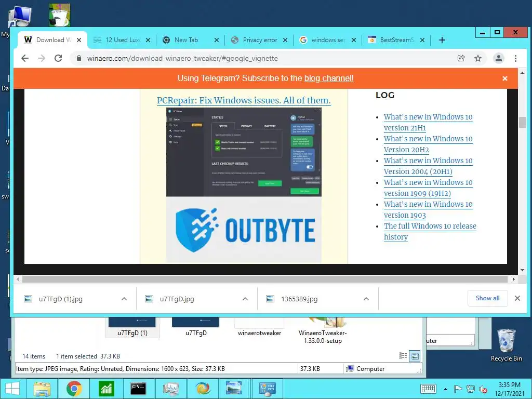The width and height of the screenshot is (532, 399).
Task: Open Command Prompt from the taskbar
Action: click(138, 389)
